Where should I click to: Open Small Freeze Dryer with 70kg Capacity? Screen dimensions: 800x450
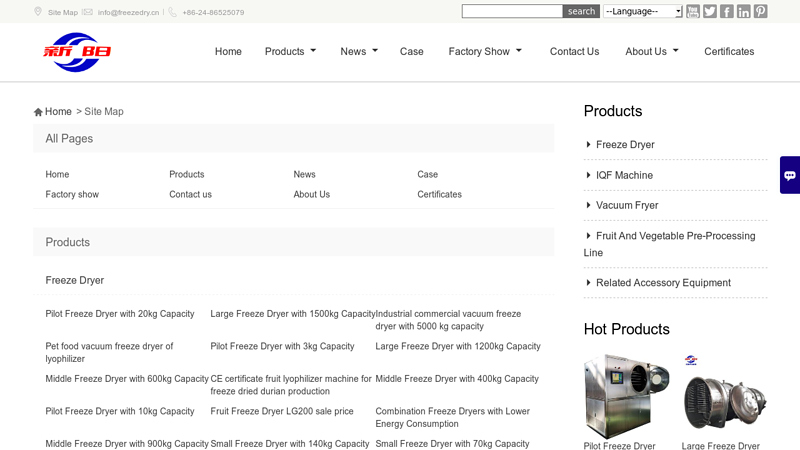[x=452, y=444]
